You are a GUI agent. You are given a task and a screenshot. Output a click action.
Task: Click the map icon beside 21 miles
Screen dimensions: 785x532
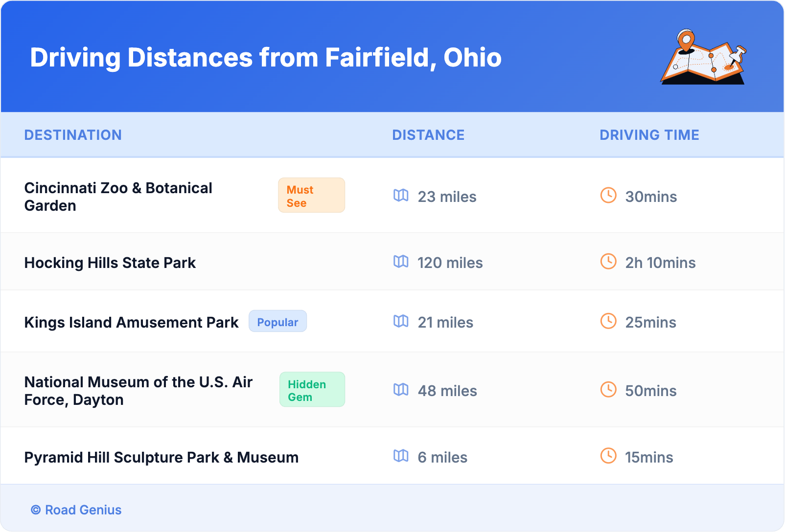(401, 321)
